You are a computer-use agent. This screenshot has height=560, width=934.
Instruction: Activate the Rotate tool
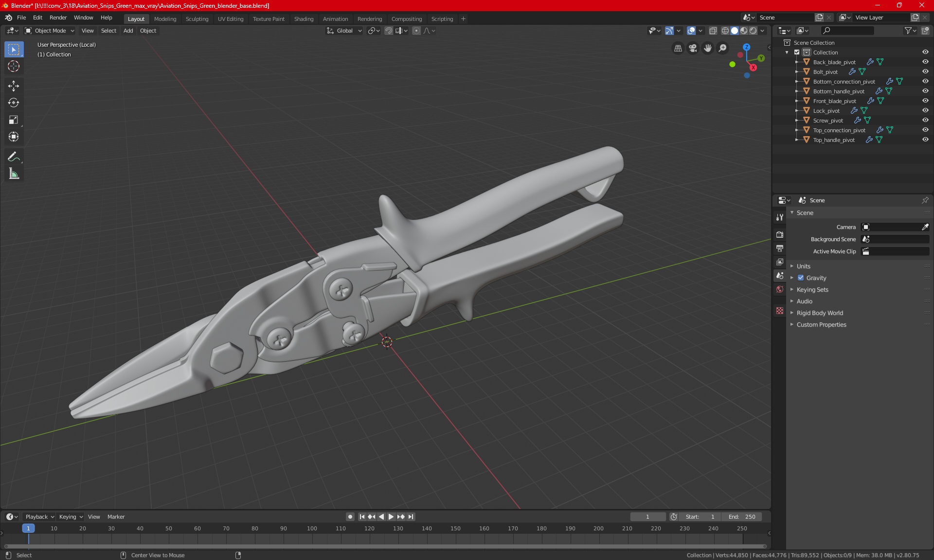pyautogui.click(x=14, y=103)
